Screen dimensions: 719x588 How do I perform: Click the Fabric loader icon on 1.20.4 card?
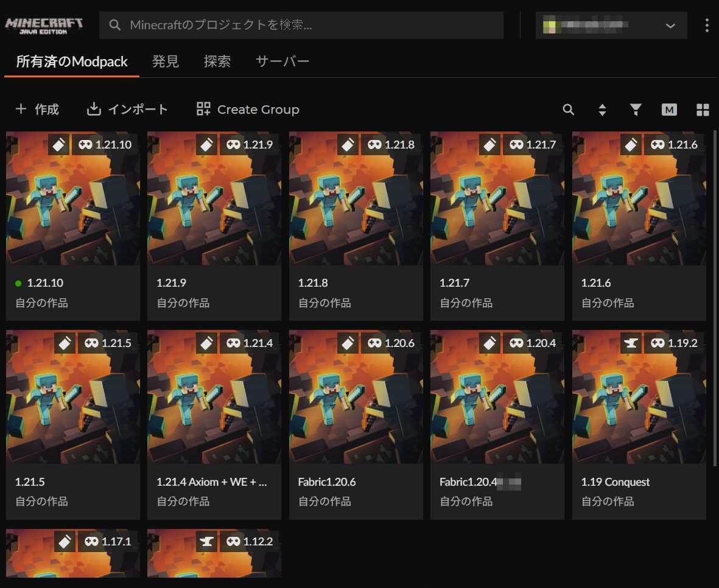point(489,343)
